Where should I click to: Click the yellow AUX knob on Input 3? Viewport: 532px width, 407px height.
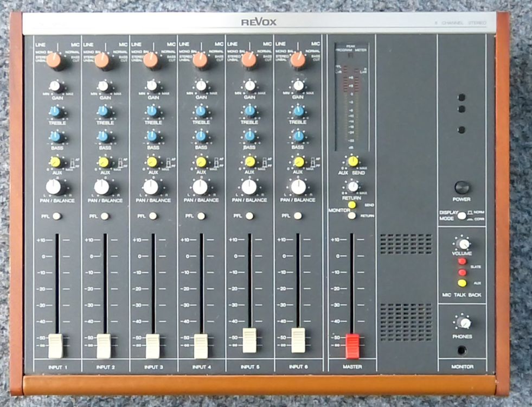(152, 162)
